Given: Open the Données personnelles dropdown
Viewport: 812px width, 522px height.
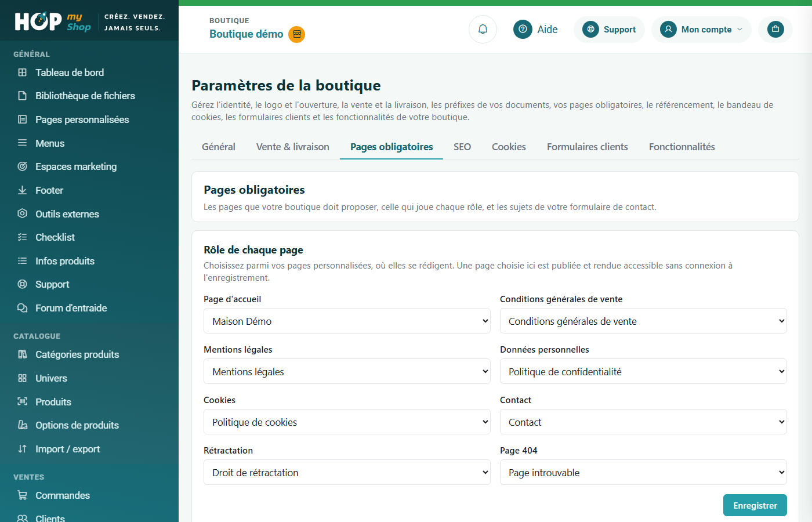Looking at the screenshot, I should pos(643,371).
